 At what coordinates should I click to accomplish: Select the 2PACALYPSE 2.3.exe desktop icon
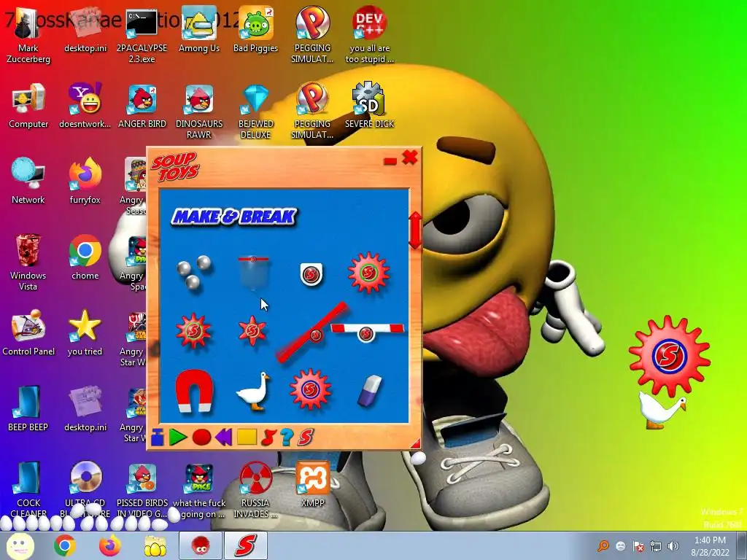click(x=142, y=35)
